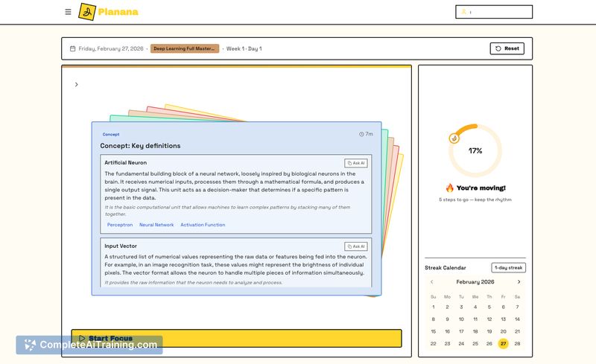Click the clock icon showing 7m

(361, 134)
